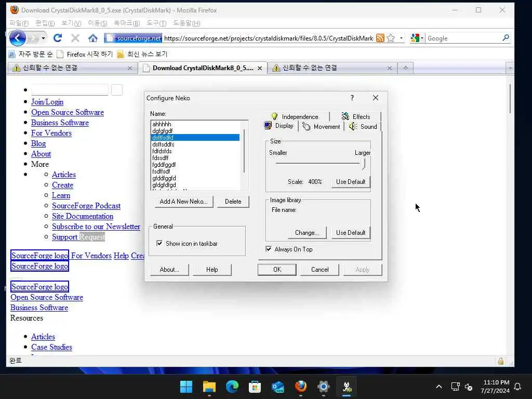The height and width of the screenshot is (399, 532).
Task: Select 'fdfdsfds' in Name list
Action: [195, 151]
